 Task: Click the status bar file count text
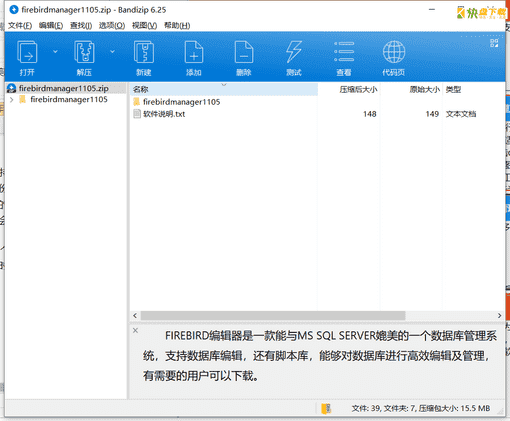point(421,408)
